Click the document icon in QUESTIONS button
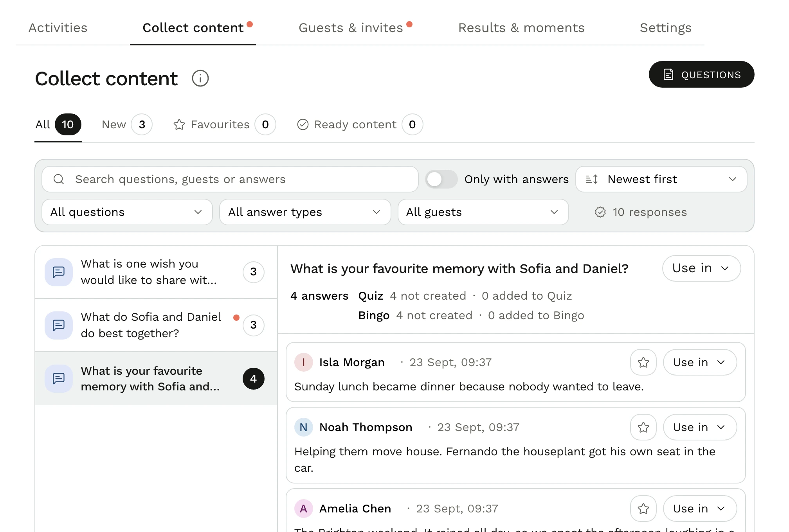Viewport: 789px width, 532px height. 668,74
